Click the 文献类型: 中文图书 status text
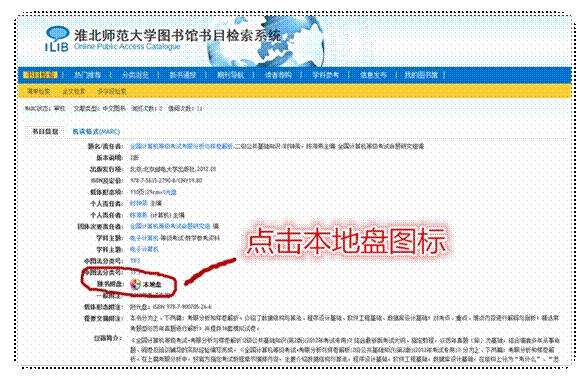Viewport: 588px width, 381px height. (100, 108)
